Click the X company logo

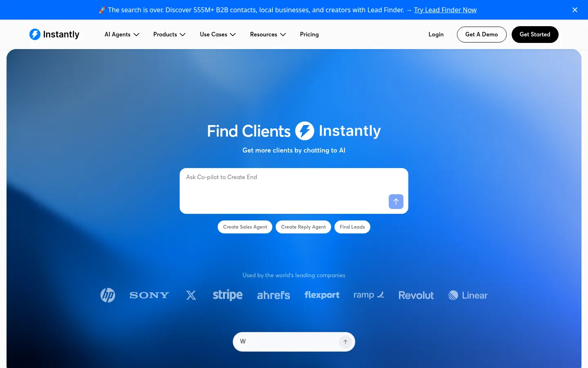(191, 295)
